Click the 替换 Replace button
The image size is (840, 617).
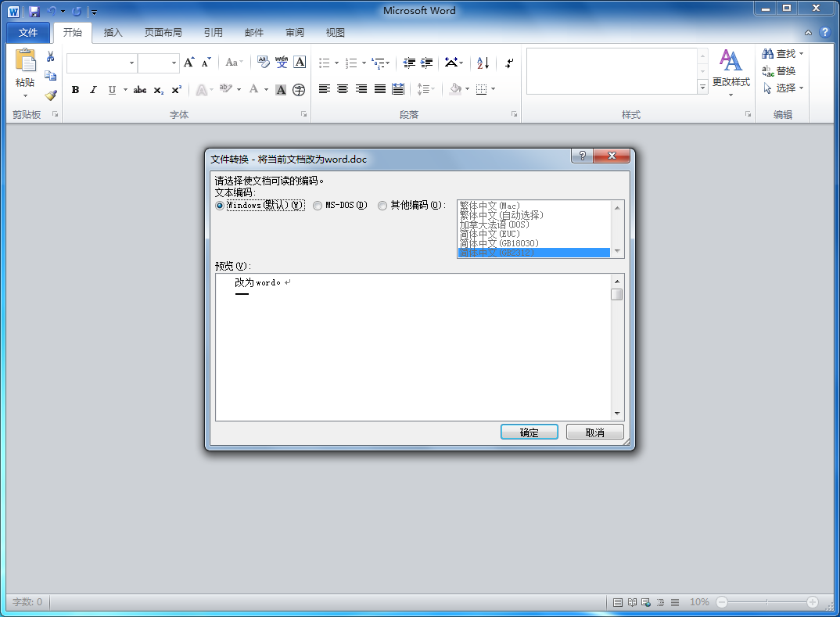click(779, 70)
